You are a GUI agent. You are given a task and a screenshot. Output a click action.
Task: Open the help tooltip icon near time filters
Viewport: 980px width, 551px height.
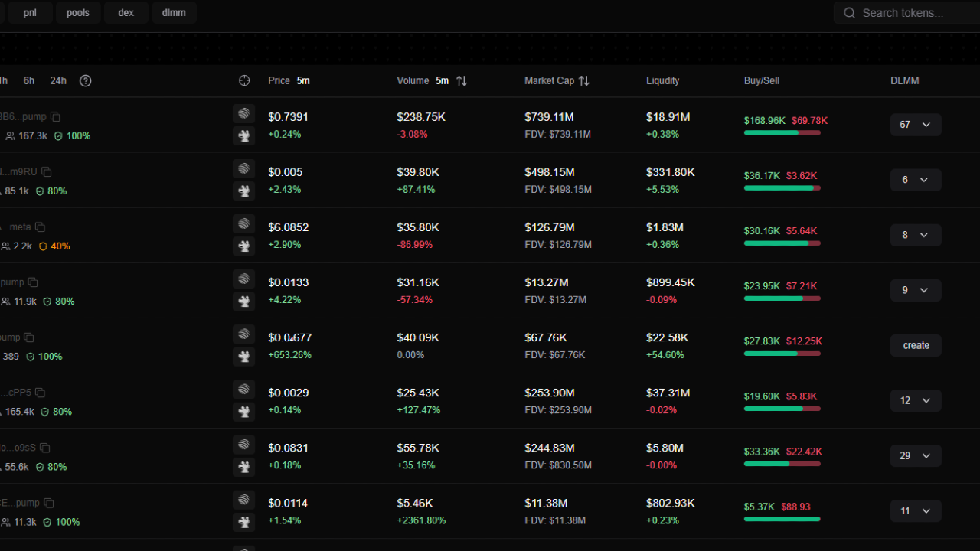click(85, 80)
